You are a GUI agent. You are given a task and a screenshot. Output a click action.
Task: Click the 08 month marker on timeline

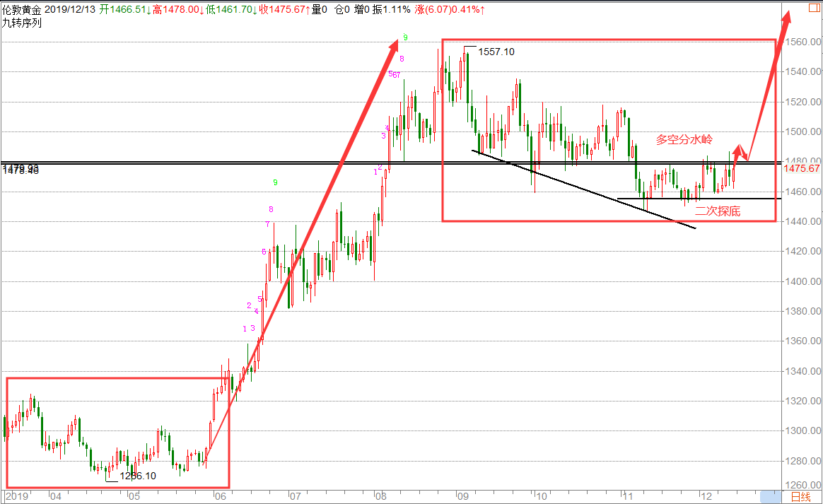click(x=381, y=496)
